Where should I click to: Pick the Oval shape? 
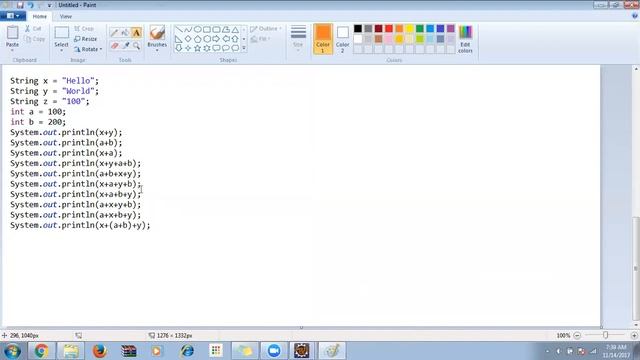pos(198,29)
